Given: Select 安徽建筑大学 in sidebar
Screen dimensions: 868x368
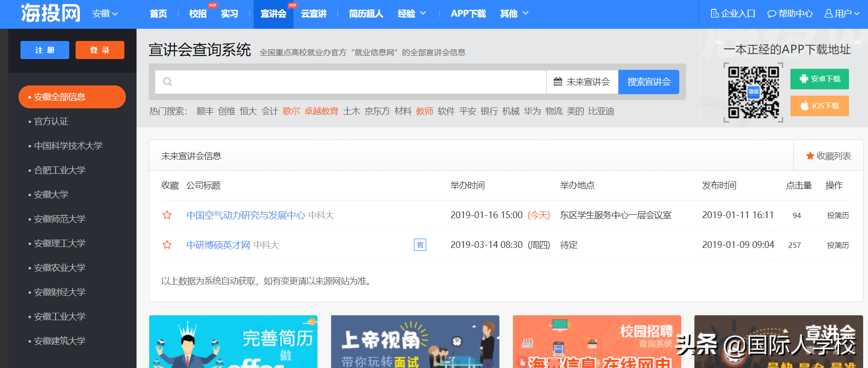Looking at the screenshot, I should [59, 341].
